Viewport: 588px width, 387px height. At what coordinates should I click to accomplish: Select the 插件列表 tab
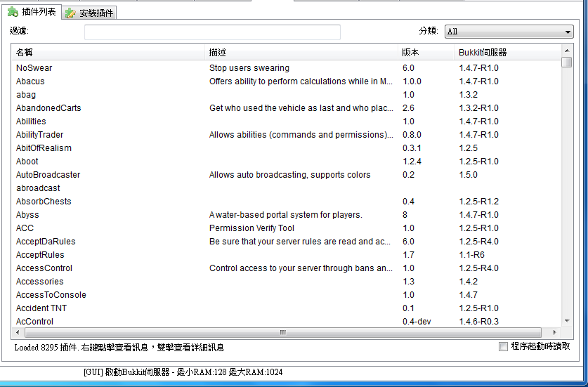[39, 13]
